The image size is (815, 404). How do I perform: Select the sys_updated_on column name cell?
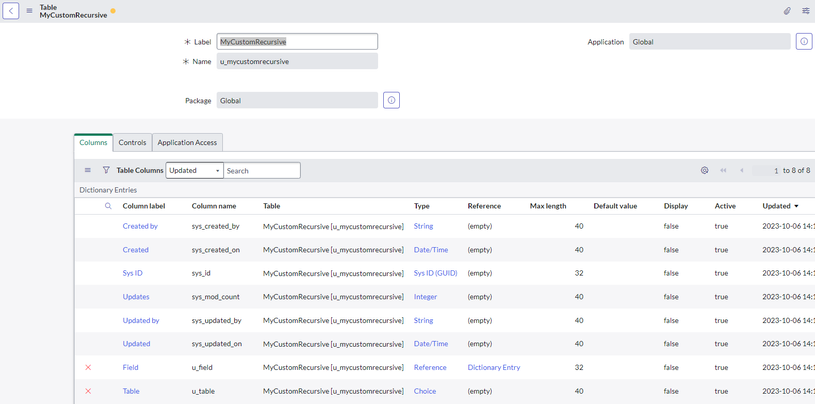[217, 344]
